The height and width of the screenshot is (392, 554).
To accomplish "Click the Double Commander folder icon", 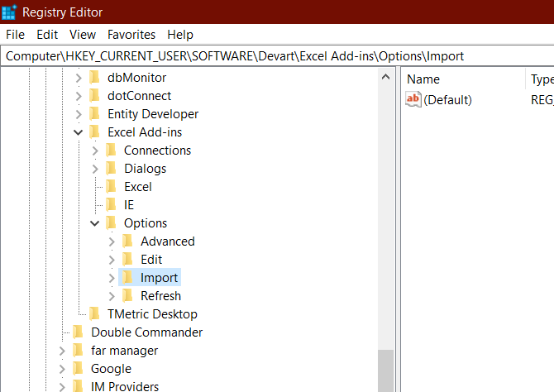I will pyautogui.click(x=78, y=332).
